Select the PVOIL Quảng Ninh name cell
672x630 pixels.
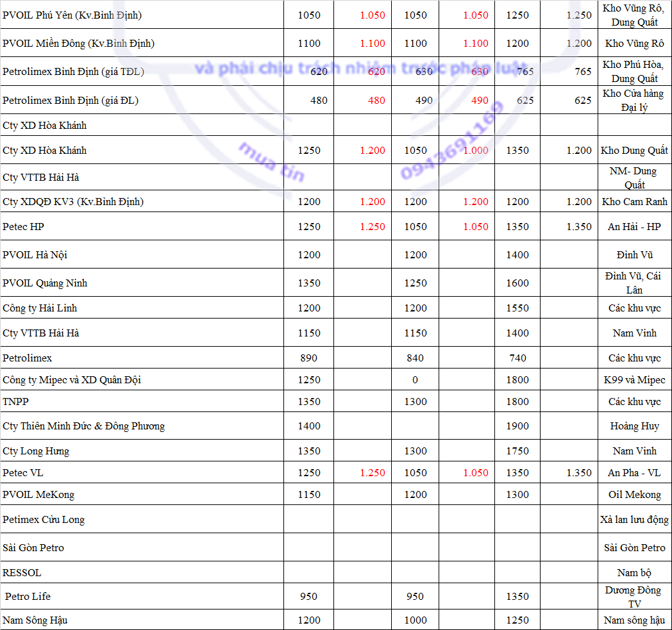coord(142,283)
